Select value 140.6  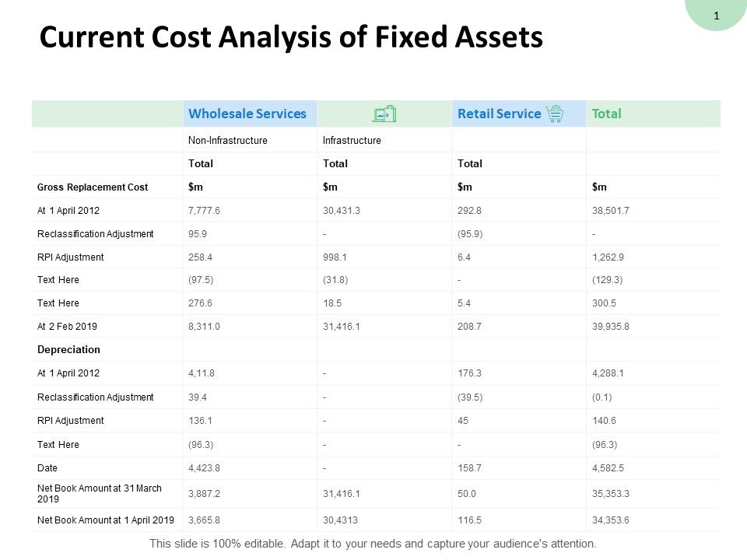(x=604, y=421)
